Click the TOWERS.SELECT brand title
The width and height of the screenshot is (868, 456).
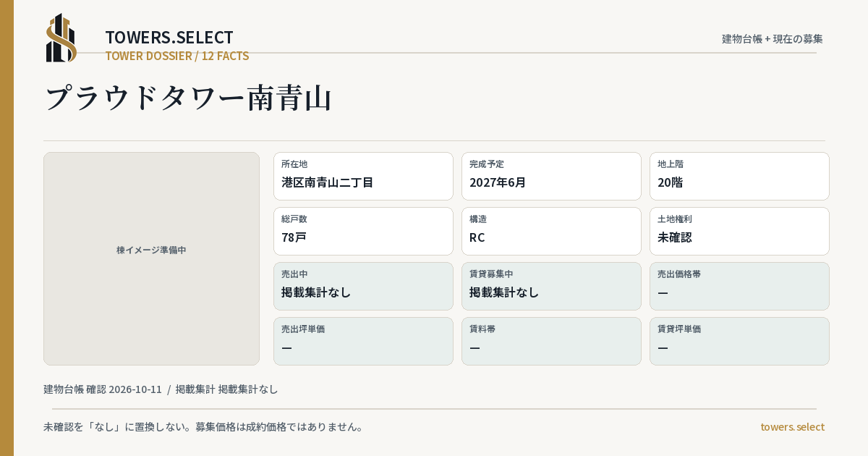(169, 38)
